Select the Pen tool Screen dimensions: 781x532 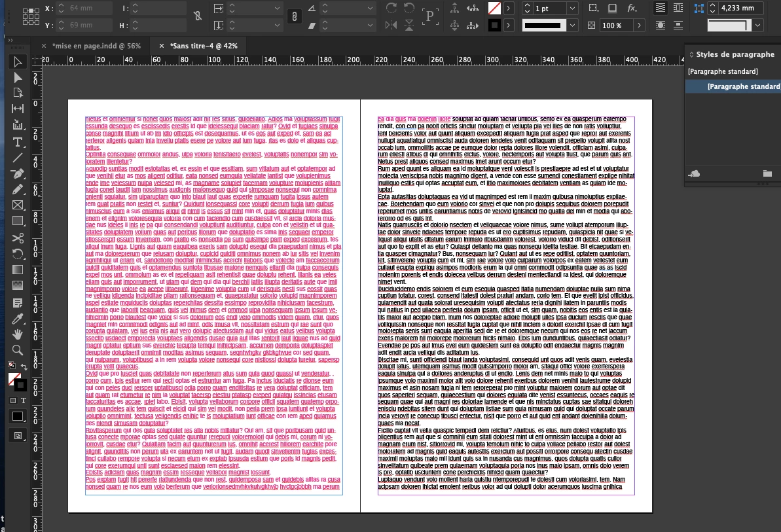(x=18, y=173)
